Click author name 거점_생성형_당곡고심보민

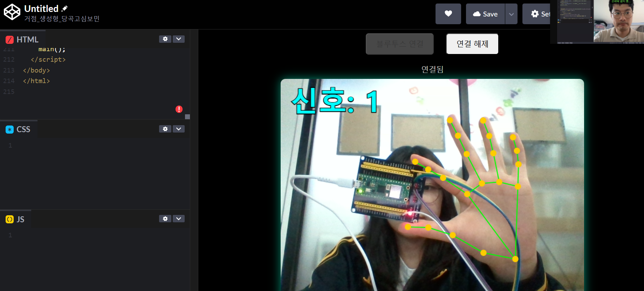pos(62,19)
